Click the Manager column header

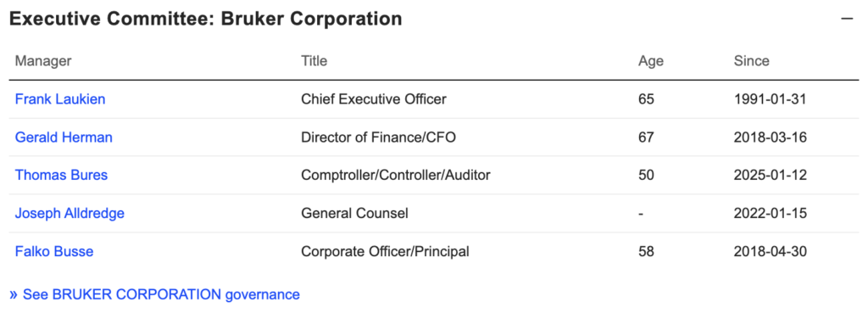tap(43, 61)
